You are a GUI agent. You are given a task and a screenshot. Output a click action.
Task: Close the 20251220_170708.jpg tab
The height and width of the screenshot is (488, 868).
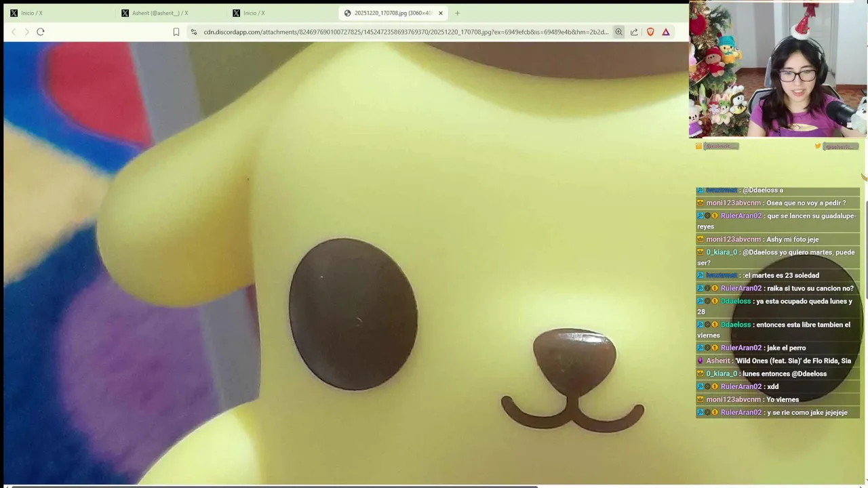coord(441,13)
